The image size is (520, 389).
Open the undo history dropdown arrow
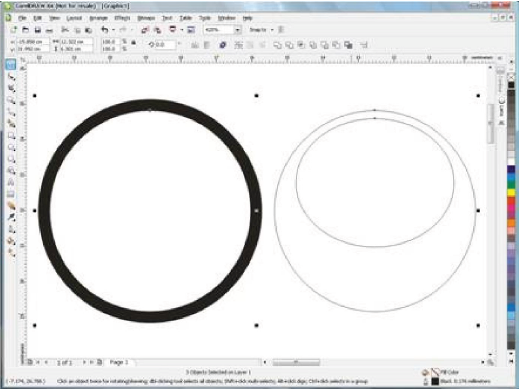tap(113, 30)
